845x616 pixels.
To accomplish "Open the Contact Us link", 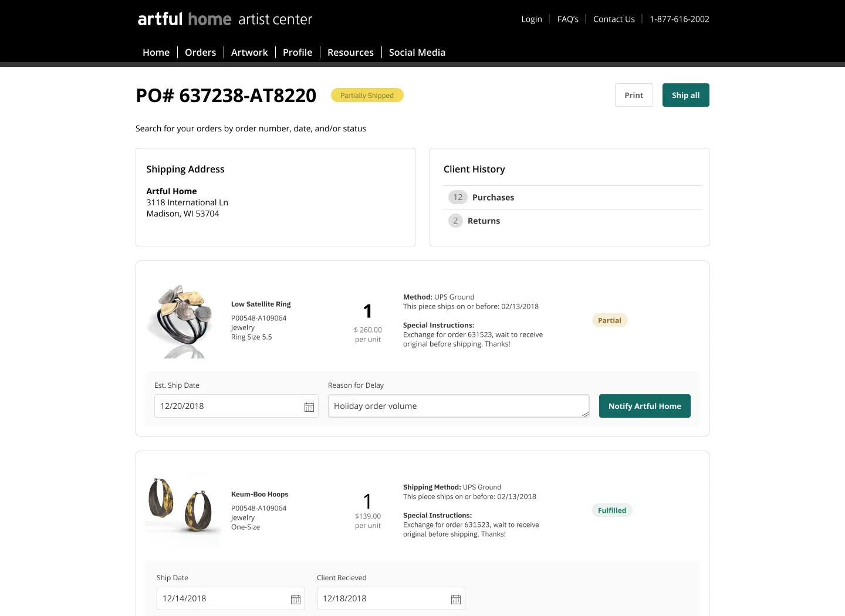I will 614,19.
